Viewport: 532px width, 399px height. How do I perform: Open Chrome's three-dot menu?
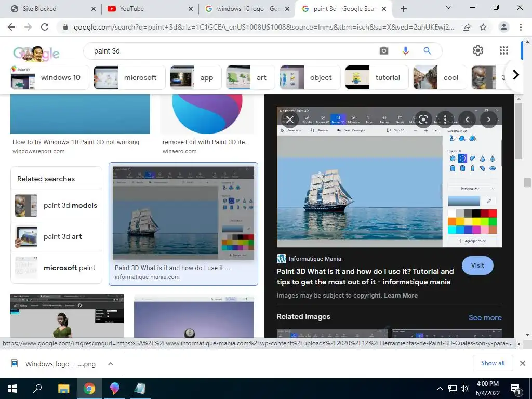click(x=521, y=27)
